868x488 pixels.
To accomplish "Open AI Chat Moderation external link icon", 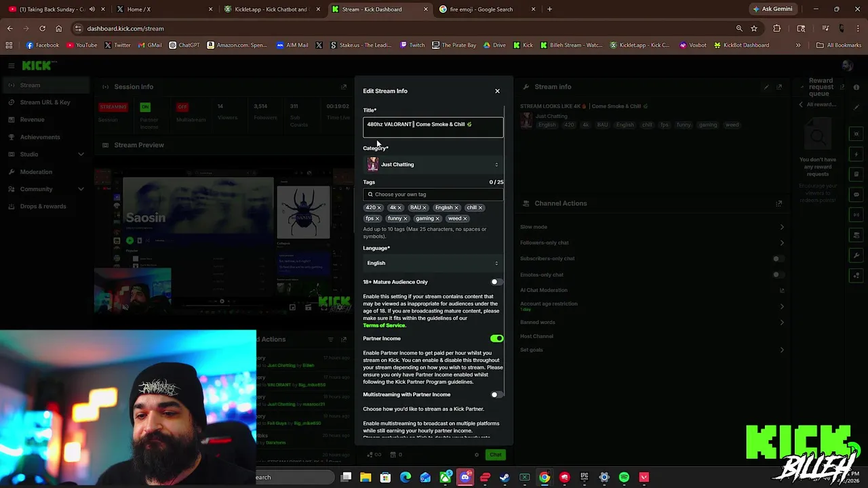I will point(782,290).
